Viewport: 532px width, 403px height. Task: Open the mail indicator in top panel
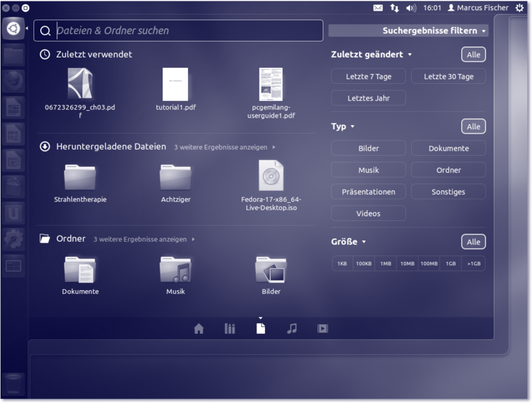coord(378,8)
